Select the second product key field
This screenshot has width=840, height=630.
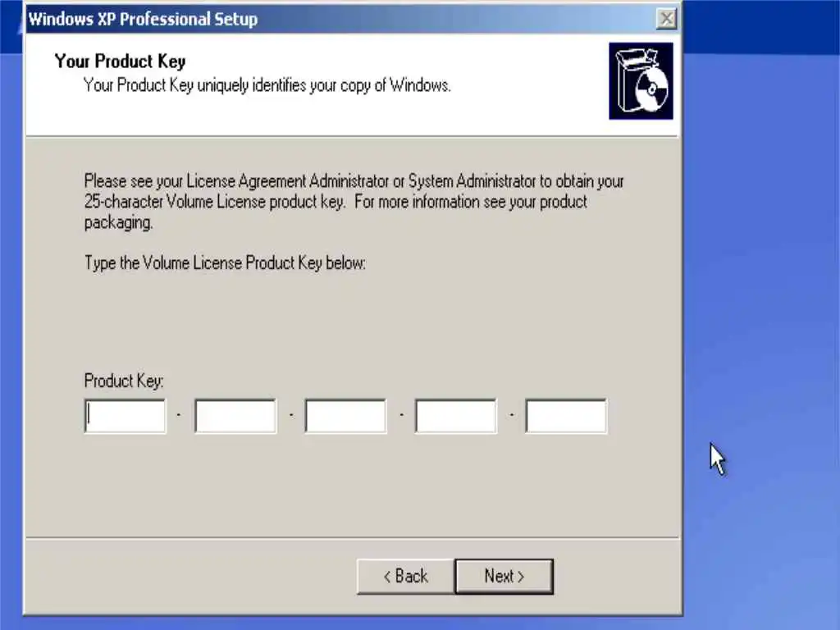point(235,416)
